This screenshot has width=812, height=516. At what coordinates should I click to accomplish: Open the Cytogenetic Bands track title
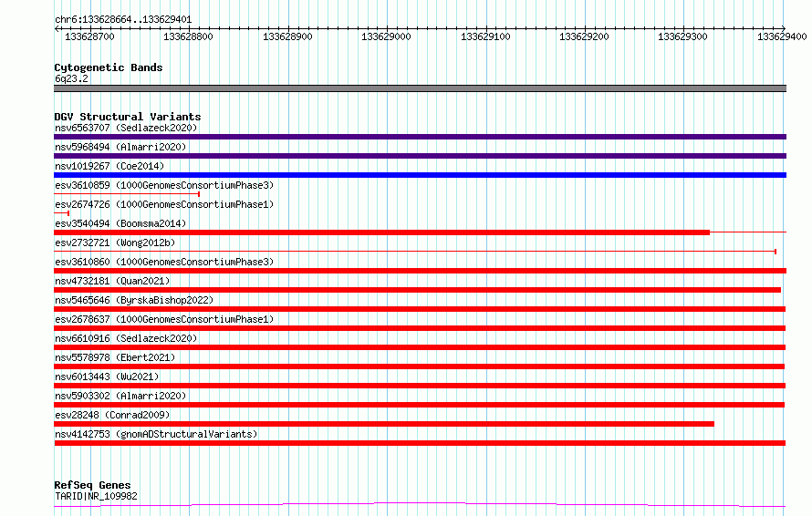coord(109,67)
